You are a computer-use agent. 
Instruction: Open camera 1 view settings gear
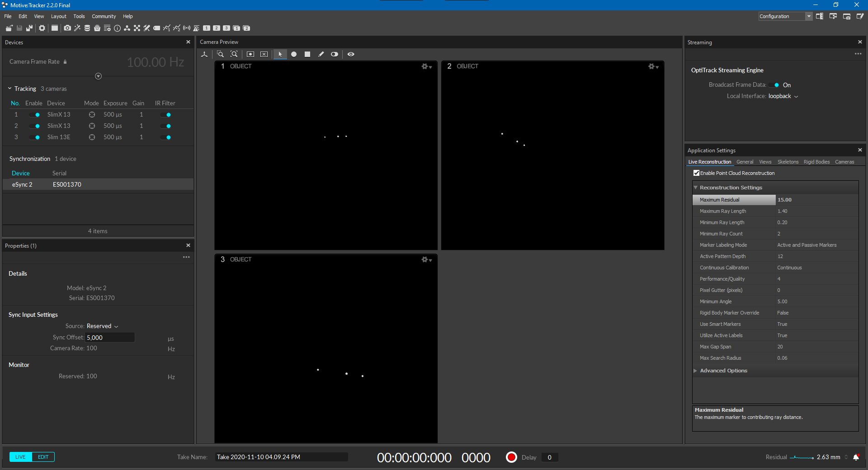[426, 66]
